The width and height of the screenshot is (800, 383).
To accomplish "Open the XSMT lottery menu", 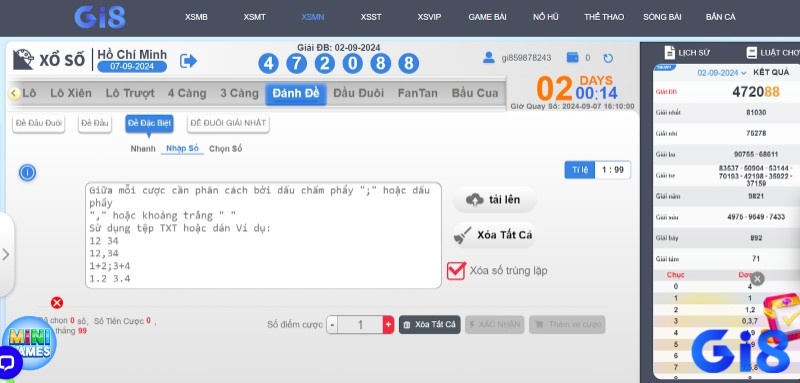I will (x=254, y=17).
